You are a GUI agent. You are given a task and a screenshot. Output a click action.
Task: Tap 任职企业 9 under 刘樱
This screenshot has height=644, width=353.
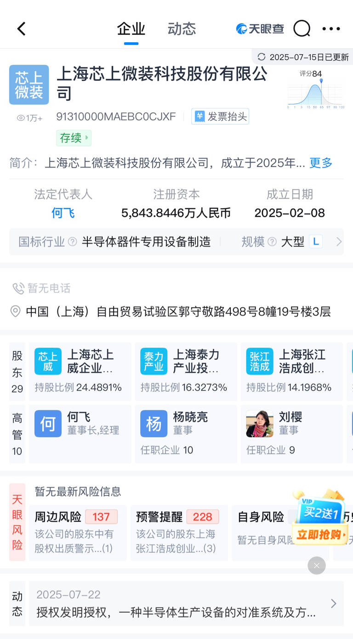(271, 450)
